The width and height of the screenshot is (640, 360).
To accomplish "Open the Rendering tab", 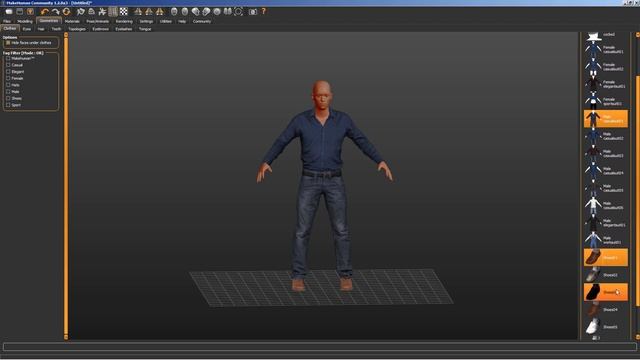I will tap(124, 21).
